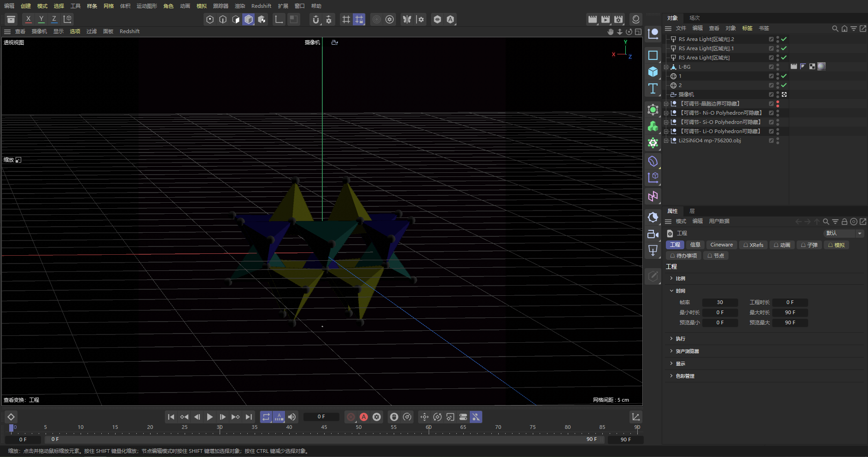Viewport: 868px width, 457px height.
Task: Expand Li2SiNiO4 mp-756200.obj hierarchy
Action: [x=666, y=141]
